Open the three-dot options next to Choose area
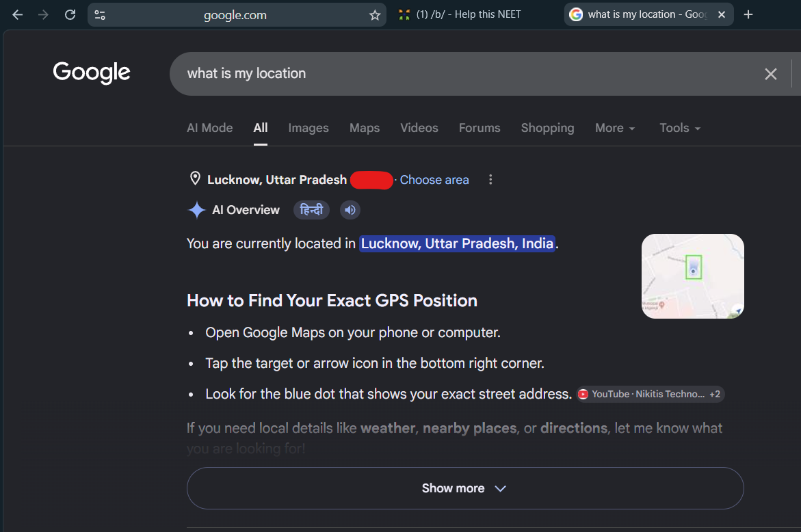801x532 pixels. point(490,179)
